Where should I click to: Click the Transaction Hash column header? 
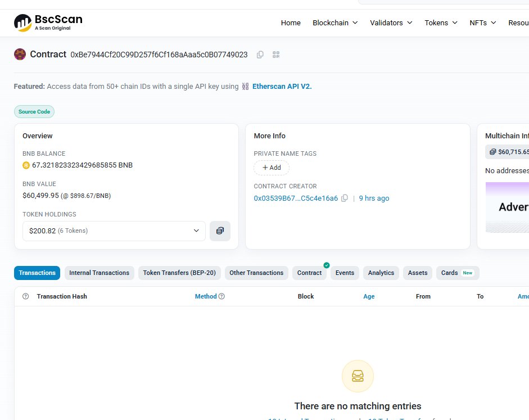coord(62,296)
